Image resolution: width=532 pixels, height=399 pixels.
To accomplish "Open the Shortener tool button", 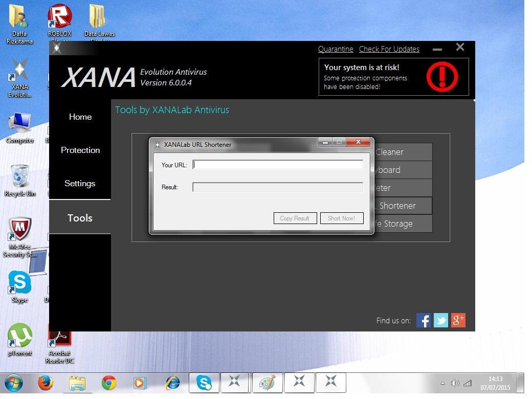I will pyautogui.click(x=404, y=206).
